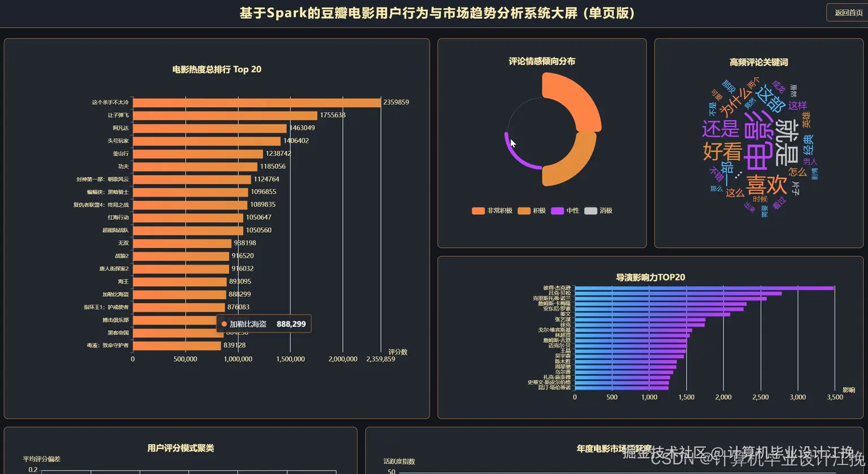Select the 彼得·杰克逊 director bar

704,288
